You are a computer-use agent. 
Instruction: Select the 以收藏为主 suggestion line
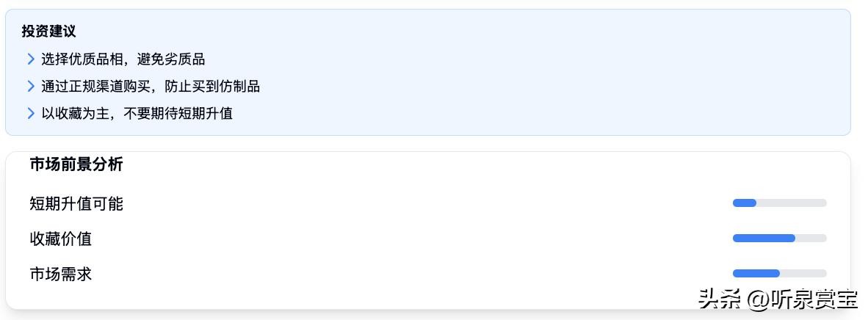pyautogui.click(x=137, y=114)
